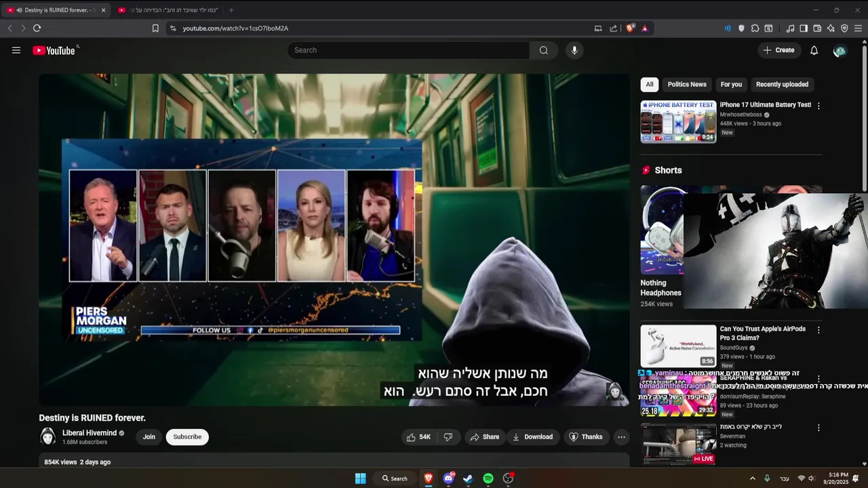
Task: Click the address bar URL
Action: click(x=235, y=28)
